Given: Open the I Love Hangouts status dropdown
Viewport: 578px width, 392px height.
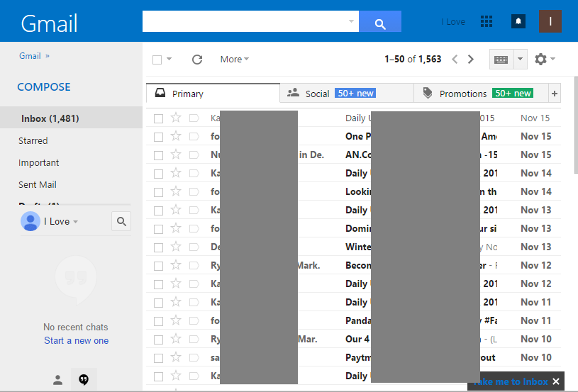Looking at the screenshot, I should tap(76, 222).
